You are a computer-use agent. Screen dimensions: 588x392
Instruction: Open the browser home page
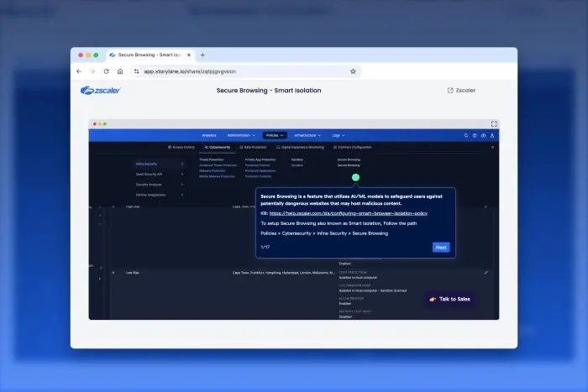120,71
